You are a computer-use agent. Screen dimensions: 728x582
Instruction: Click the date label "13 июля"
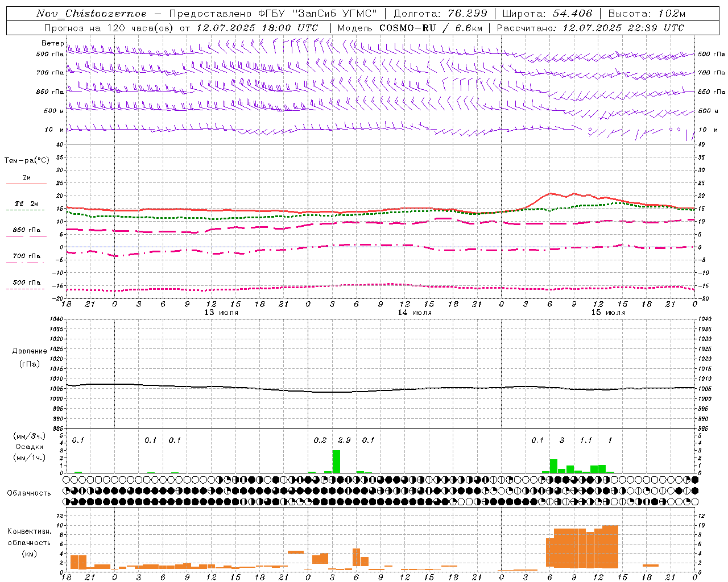pyautogui.click(x=221, y=312)
